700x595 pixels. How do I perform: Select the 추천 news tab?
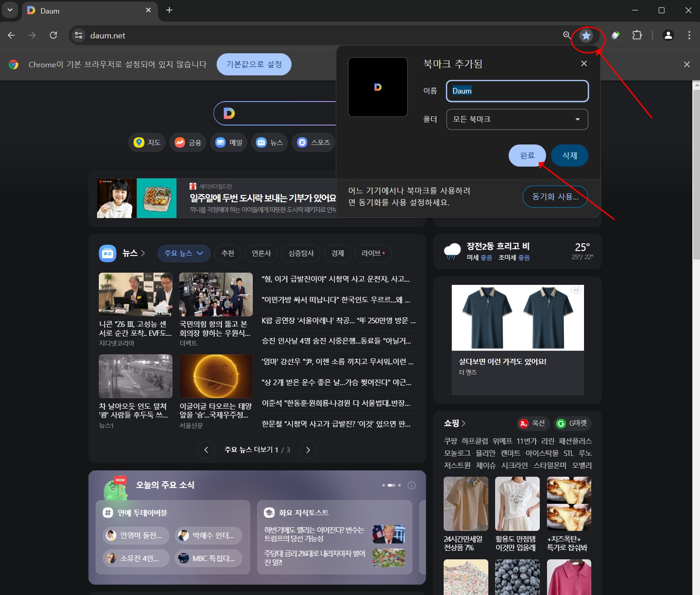[228, 253]
